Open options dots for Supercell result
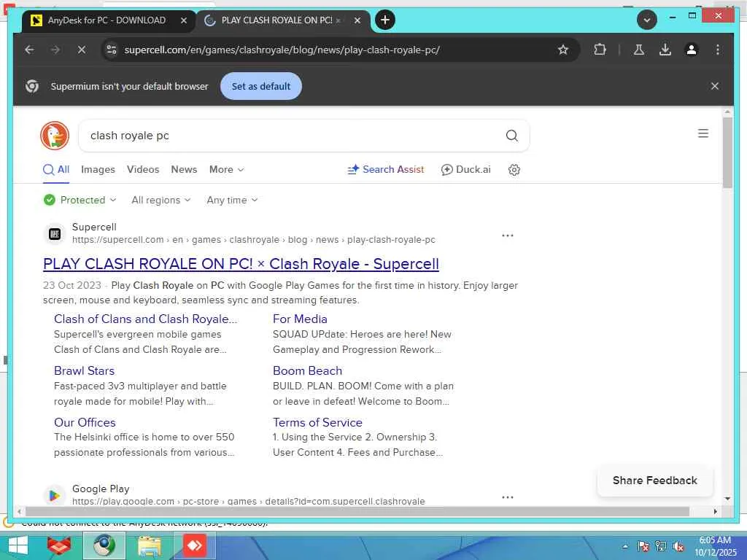Viewport: 747px width, 560px height. pos(508,236)
